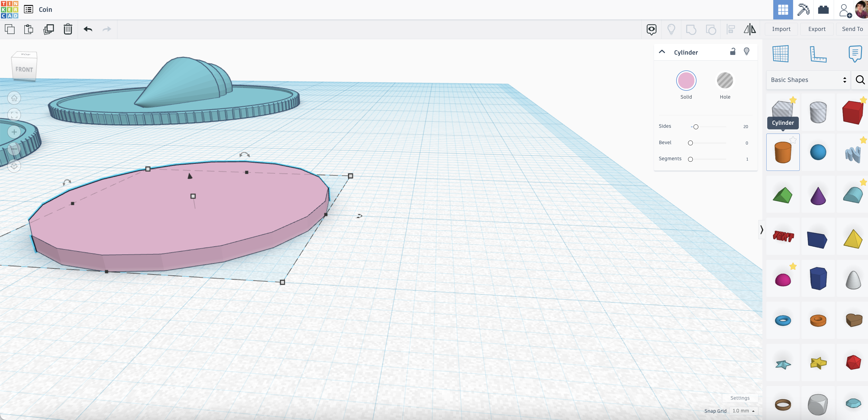Screen dimensions: 868x420
Task: Toggle the lock editing icon
Action: tap(732, 52)
